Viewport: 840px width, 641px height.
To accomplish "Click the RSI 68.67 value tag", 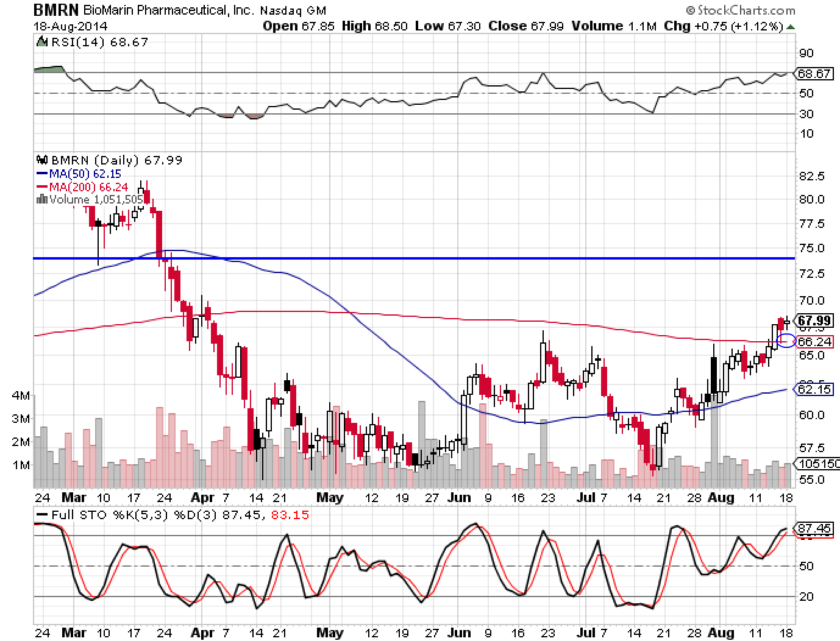I will click(x=814, y=74).
